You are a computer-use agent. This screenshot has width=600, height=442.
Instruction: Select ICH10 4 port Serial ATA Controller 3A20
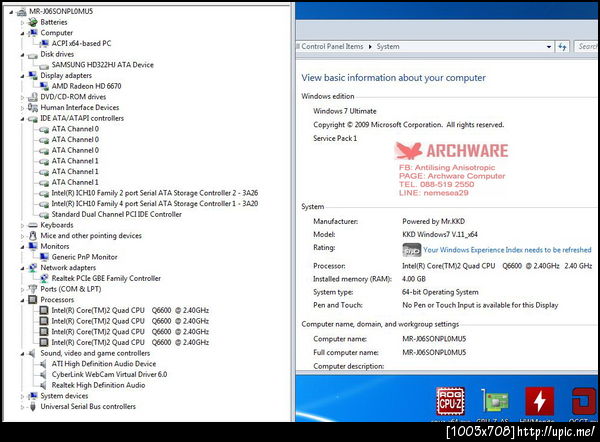click(x=155, y=204)
